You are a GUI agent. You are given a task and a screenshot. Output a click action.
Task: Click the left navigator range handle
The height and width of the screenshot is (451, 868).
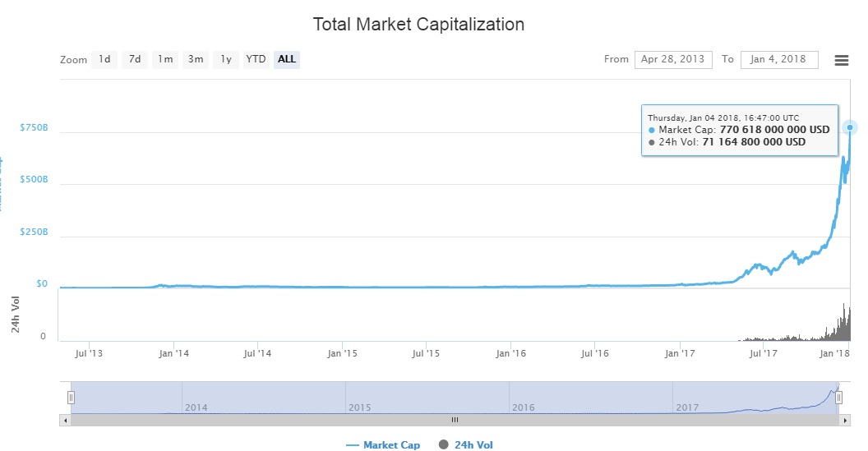pyautogui.click(x=71, y=398)
